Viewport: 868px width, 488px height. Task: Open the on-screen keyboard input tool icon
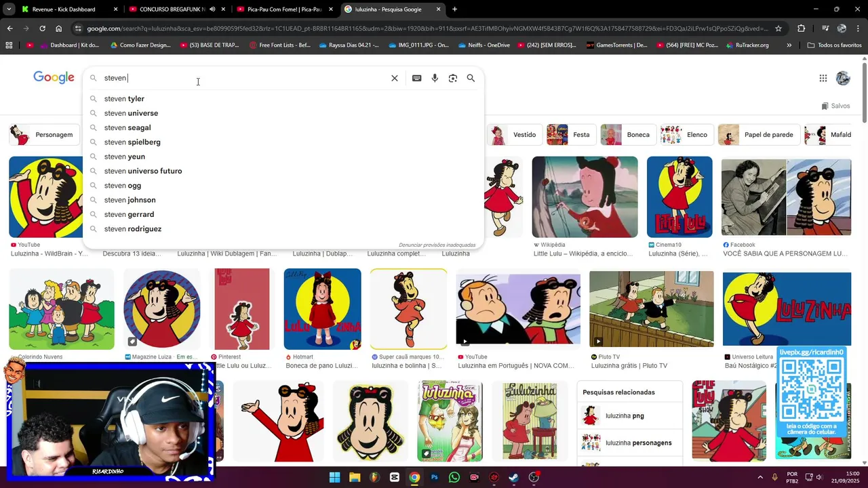(416, 78)
